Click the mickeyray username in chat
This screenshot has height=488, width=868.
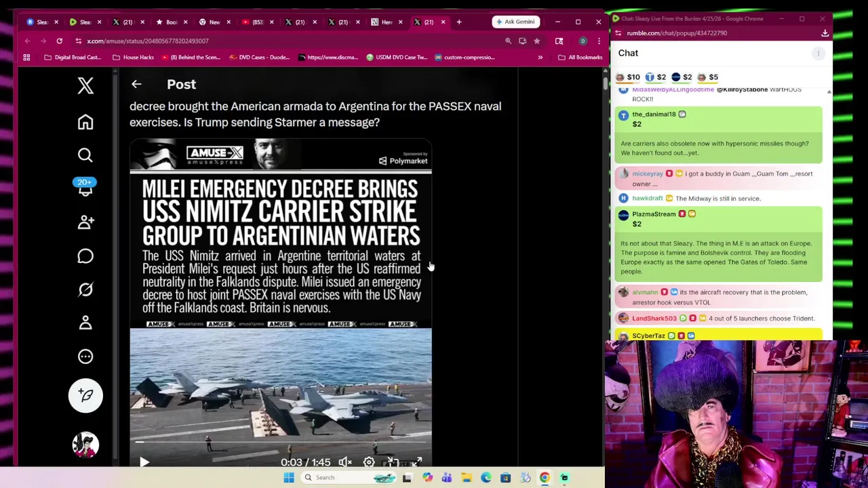point(648,174)
